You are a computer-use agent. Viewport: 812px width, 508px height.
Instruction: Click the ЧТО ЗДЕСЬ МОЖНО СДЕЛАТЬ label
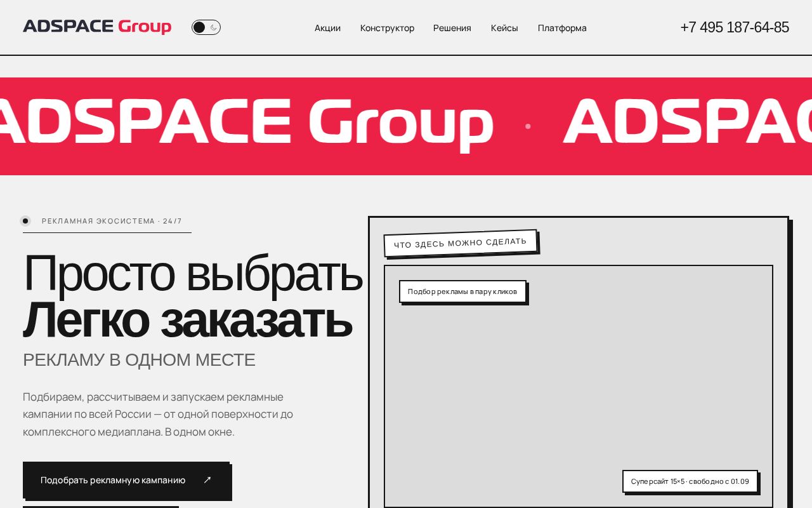[x=461, y=243]
